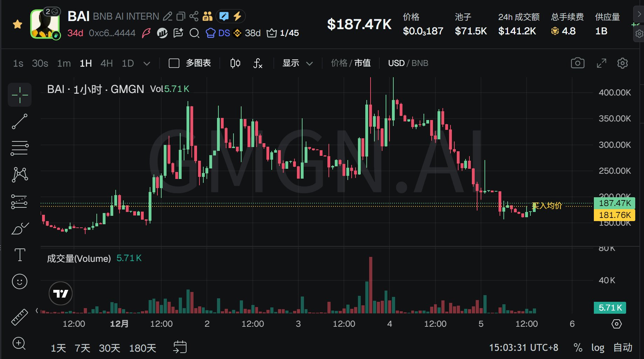Screen dimensions: 644x359
Task: Copy the token name with the copy icon
Action: click(x=181, y=16)
